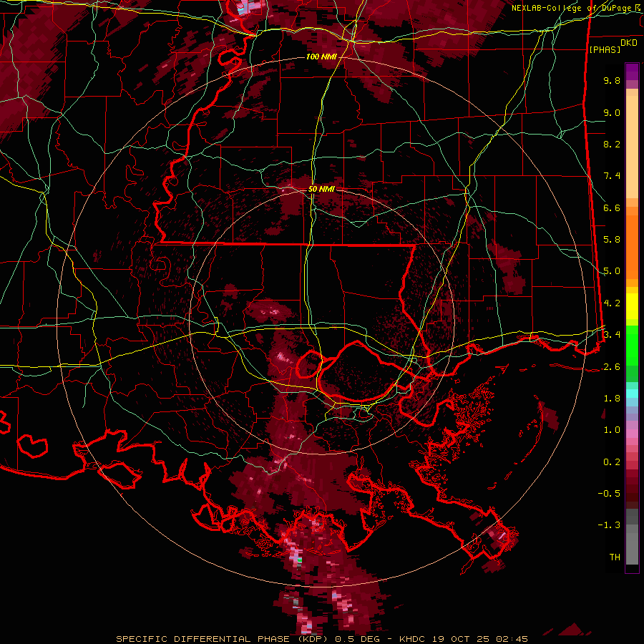Click the -0.5 scale value
Screen dimensions: 644x644
(x=609, y=493)
